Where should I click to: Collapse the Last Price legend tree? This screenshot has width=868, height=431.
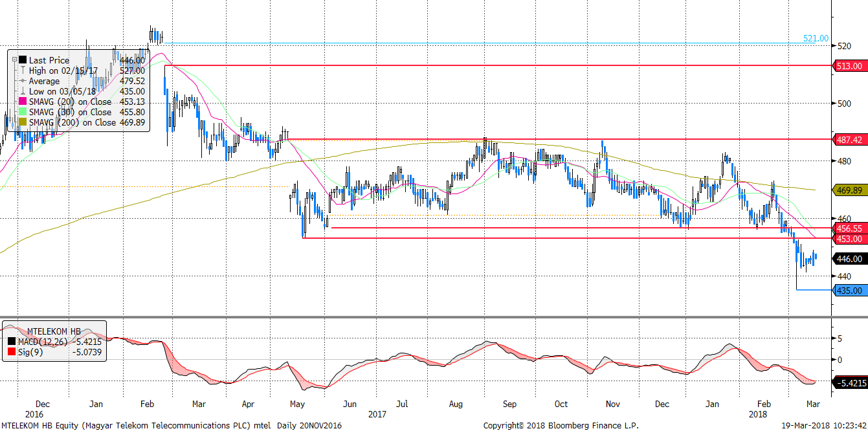point(14,60)
